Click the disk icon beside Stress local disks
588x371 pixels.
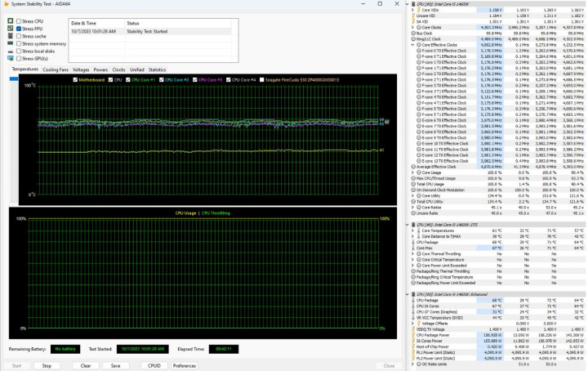click(10, 51)
